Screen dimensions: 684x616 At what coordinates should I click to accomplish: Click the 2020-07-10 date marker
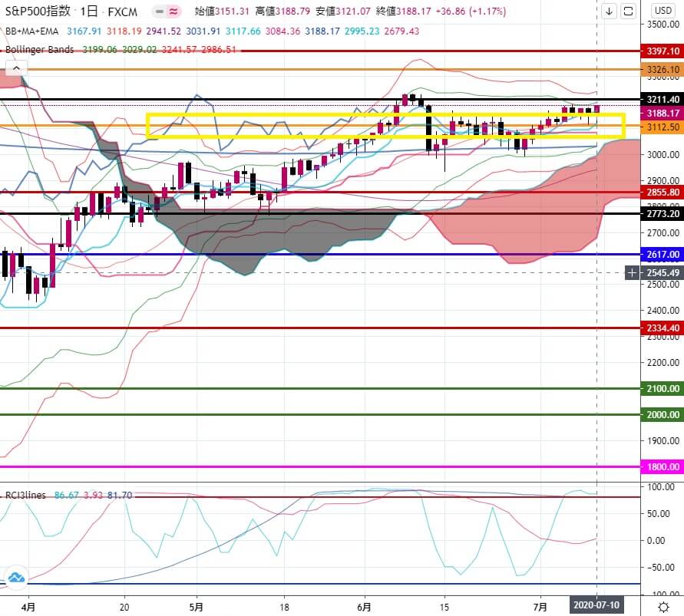pos(596,605)
